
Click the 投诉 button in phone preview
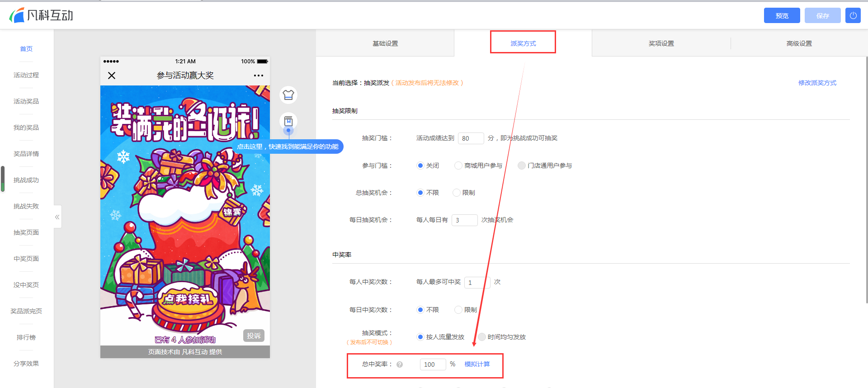click(254, 336)
